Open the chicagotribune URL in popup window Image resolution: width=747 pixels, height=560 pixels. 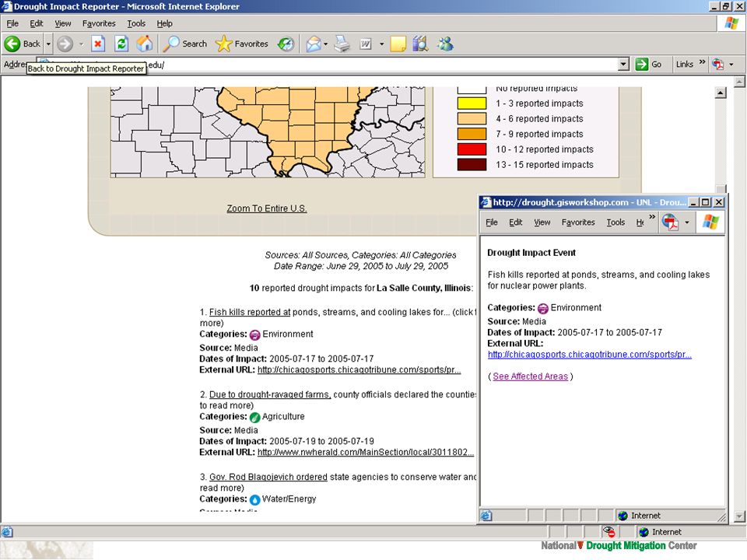point(589,355)
